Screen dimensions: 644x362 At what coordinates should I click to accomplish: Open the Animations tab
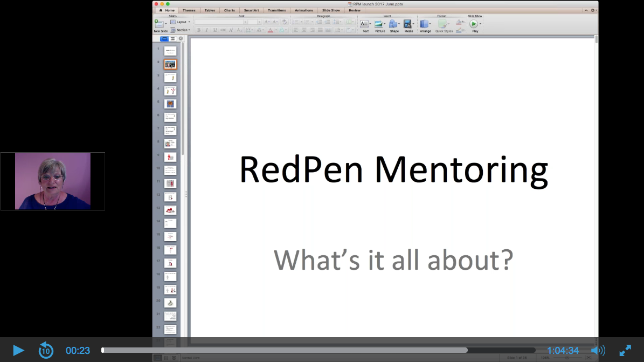[304, 10]
